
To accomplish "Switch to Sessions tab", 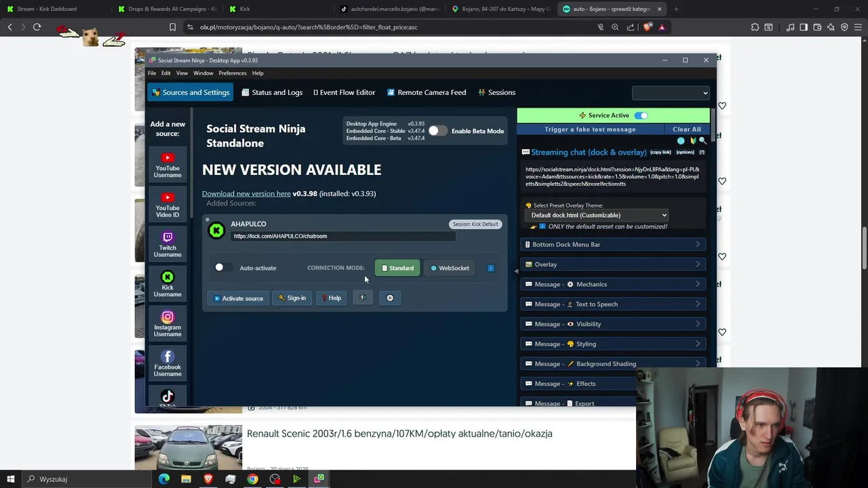I will point(496,92).
